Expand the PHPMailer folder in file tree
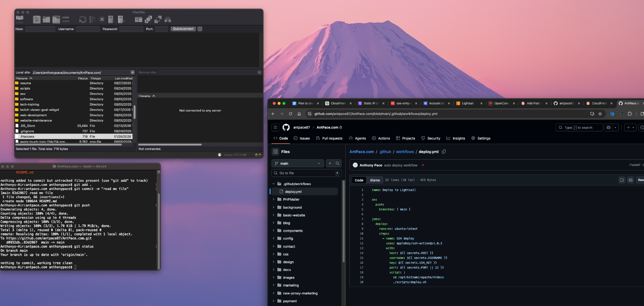The height and width of the screenshot is (306, 644). coord(274,200)
